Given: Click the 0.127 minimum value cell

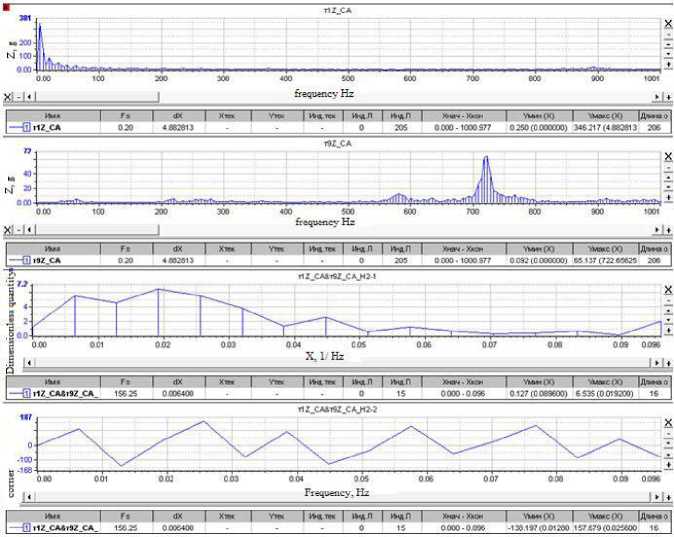Looking at the screenshot, I should [539, 393].
